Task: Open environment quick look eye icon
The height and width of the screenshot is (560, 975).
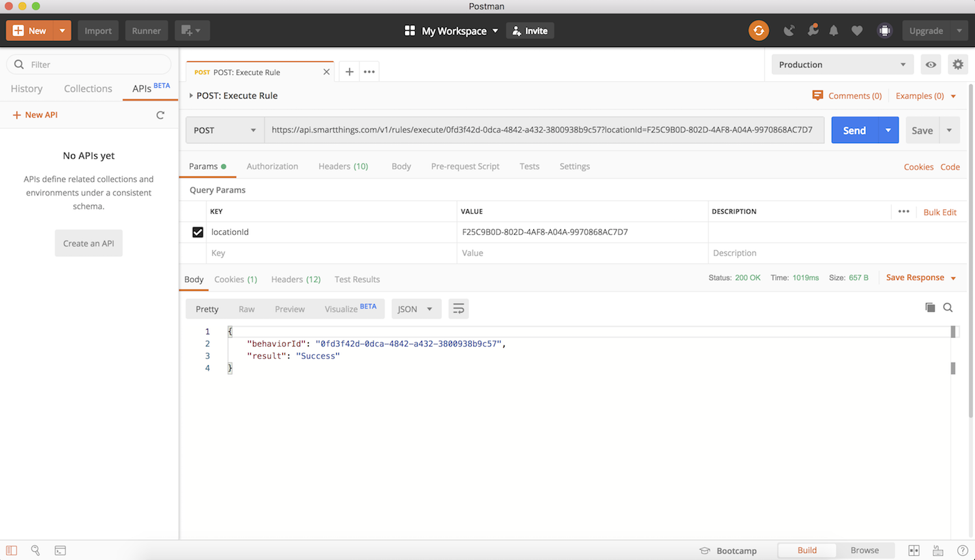Action: [931, 65]
